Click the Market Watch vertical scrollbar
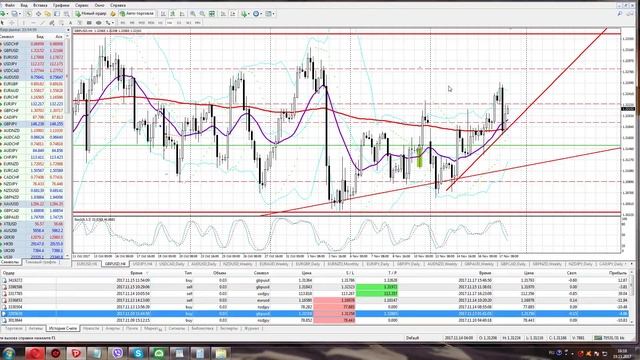The image size is (640, 360). tap(67, 147)
